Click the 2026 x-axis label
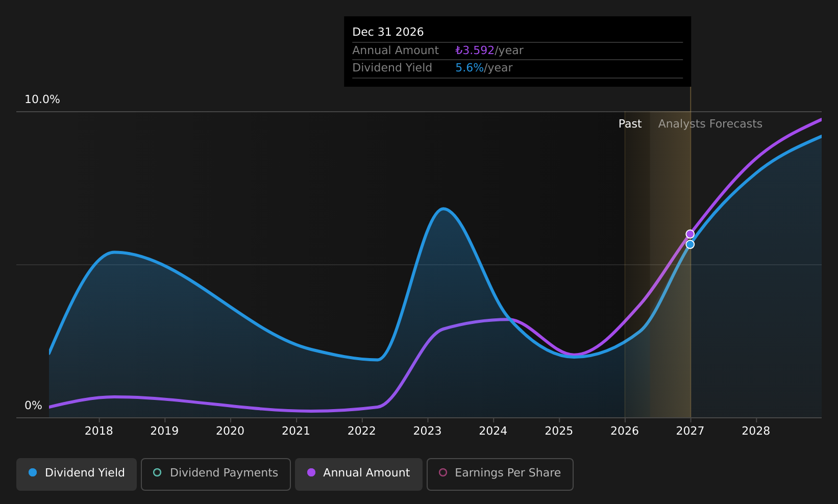The height and width of the screenshot is (504, 838). click(x=625, y=431)
